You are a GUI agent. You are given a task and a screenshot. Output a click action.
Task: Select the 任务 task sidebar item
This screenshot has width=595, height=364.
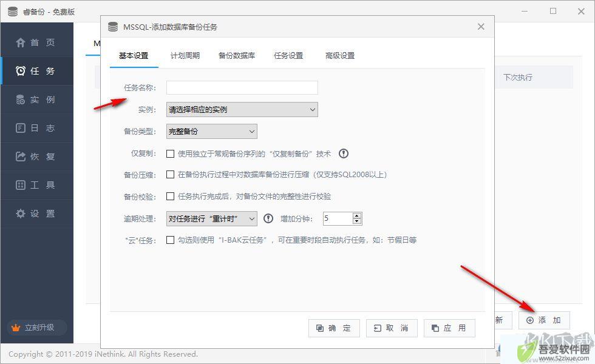click(x=37, y=71)
